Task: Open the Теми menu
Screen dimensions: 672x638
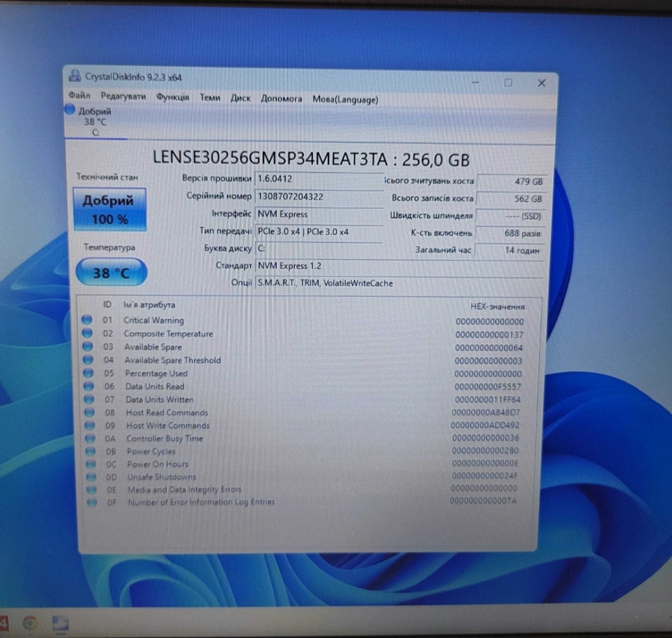Action: coord(210,99)
